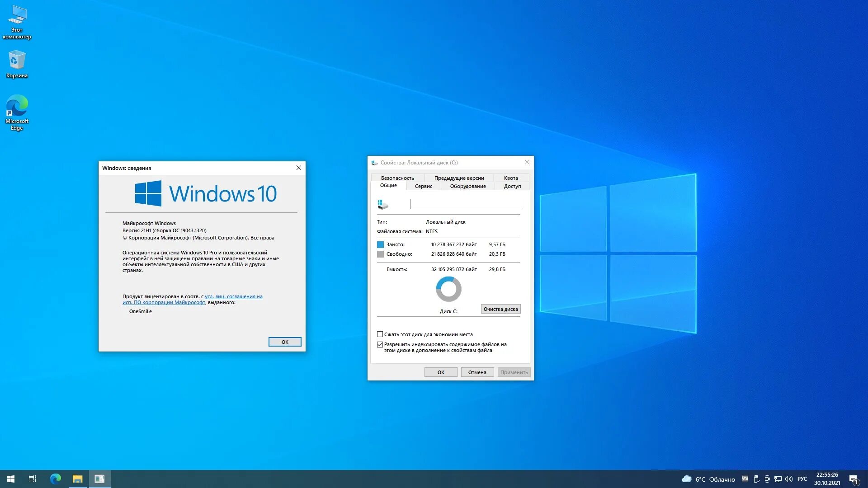Click system tray notification area
This screenshot has width=868, height=488.
coord(775,479)
